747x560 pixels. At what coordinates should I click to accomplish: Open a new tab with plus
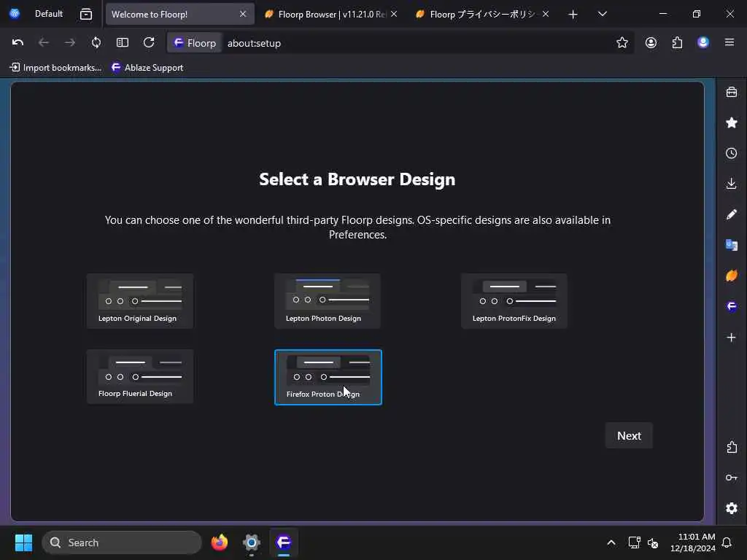click(x=573, y=15)
